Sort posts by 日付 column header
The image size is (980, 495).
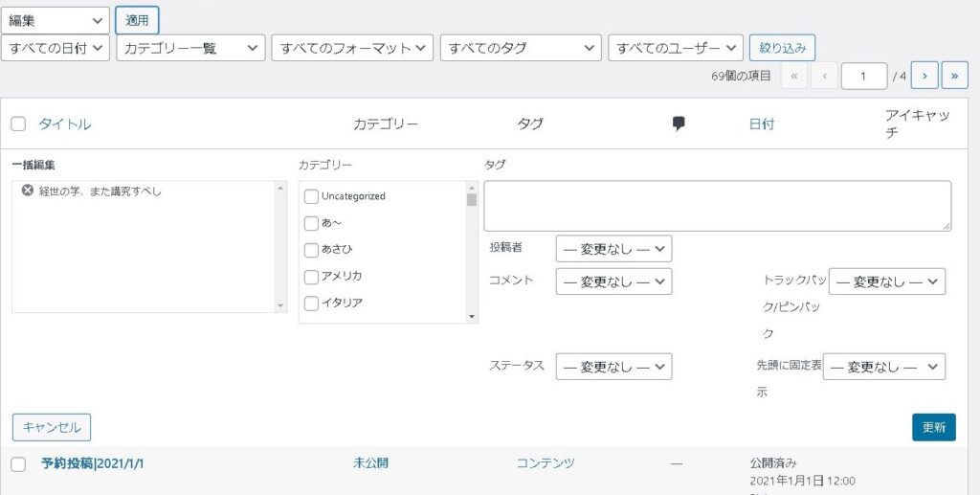(762, 124)
